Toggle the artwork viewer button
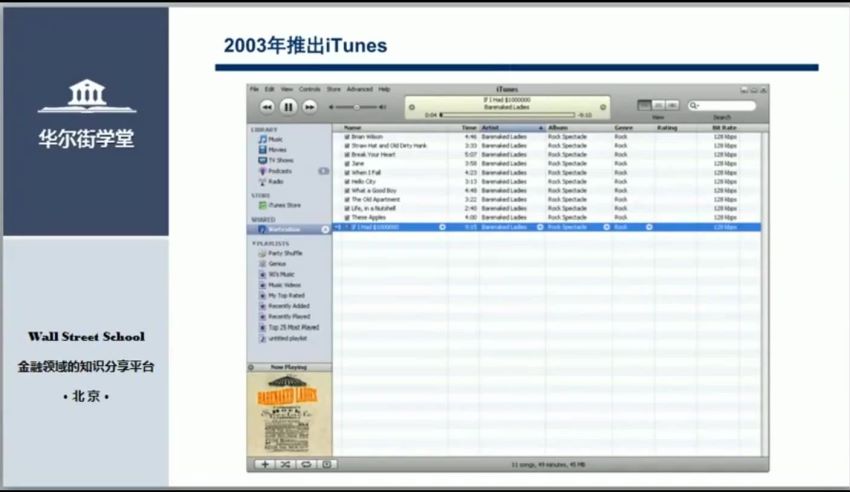This screenshot has width=850, height=492. 326,464
